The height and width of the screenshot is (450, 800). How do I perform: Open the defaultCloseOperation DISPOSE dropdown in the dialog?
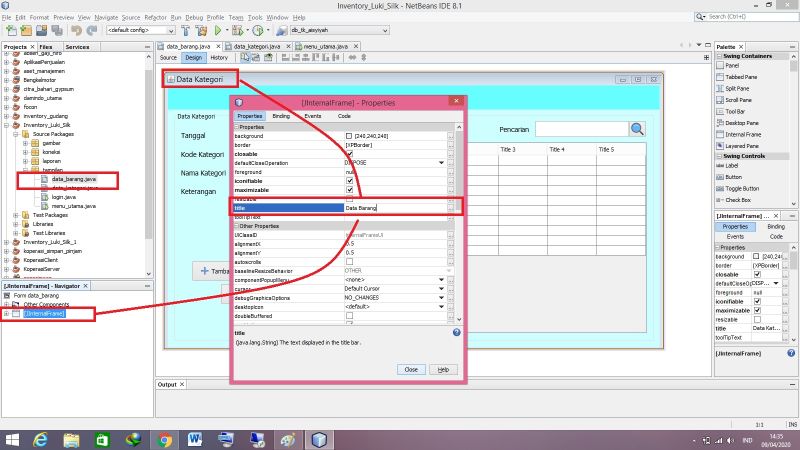[441, 163]
